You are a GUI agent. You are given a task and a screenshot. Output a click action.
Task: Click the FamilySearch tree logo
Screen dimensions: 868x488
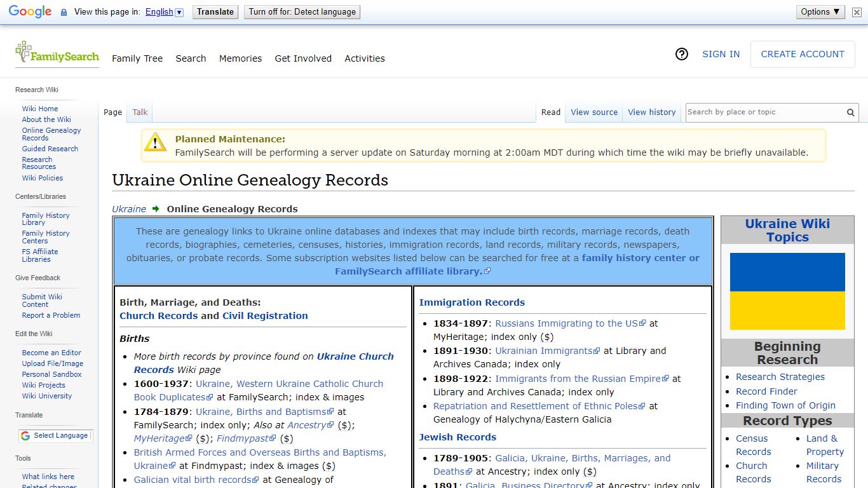point(57,52)
